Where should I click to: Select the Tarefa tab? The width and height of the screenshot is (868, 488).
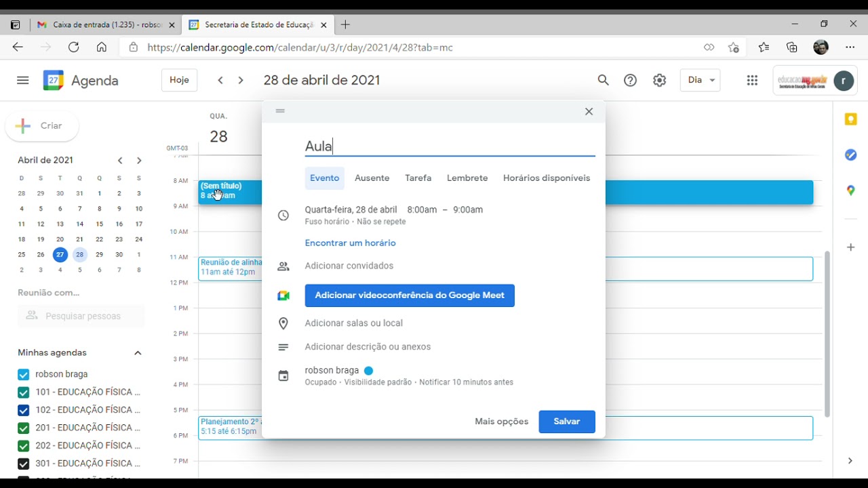pyautogui.click(x=418, y=178)
